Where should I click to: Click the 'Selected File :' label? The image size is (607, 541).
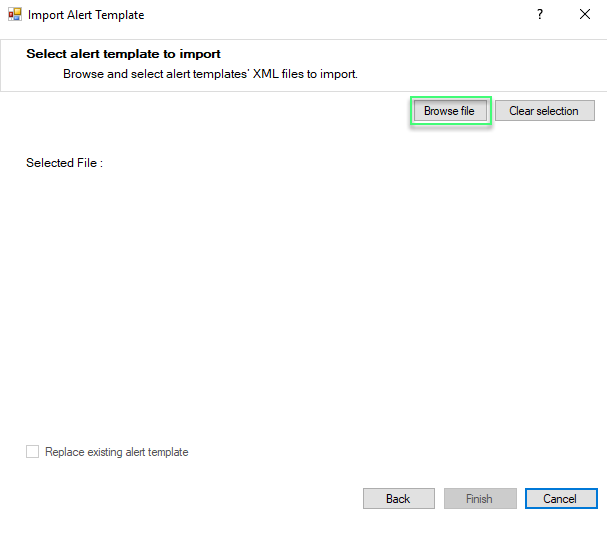[x=64, y=163]
